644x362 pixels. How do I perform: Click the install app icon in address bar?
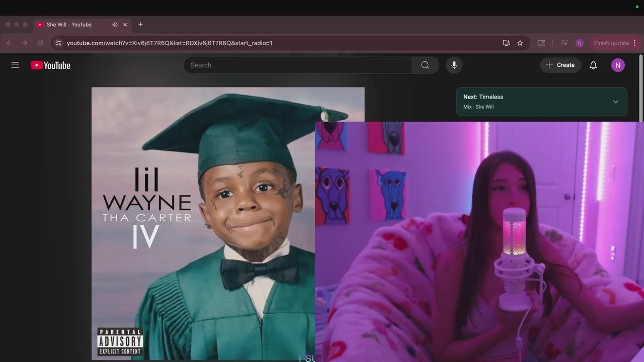[506, 43]
